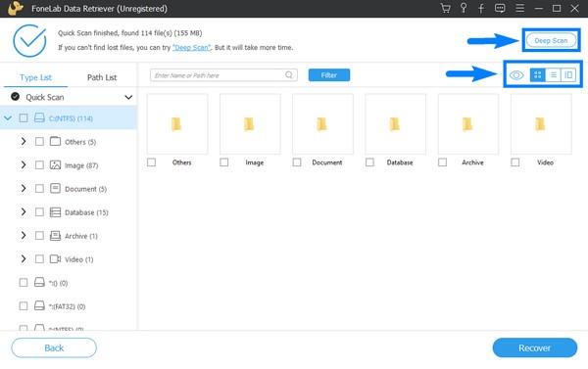
Task: Click the Deep Scan button
Action: click(x=551, y=40)
